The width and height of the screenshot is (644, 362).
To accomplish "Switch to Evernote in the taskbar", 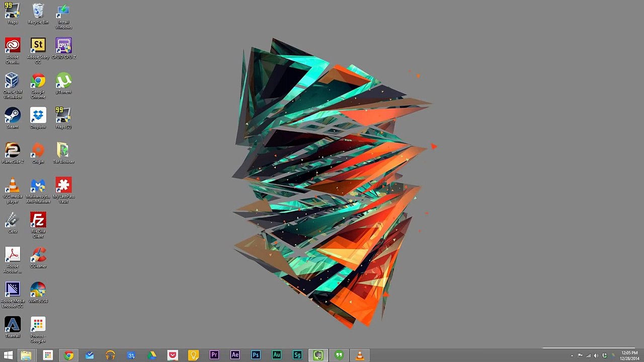I will coord(318,355).
